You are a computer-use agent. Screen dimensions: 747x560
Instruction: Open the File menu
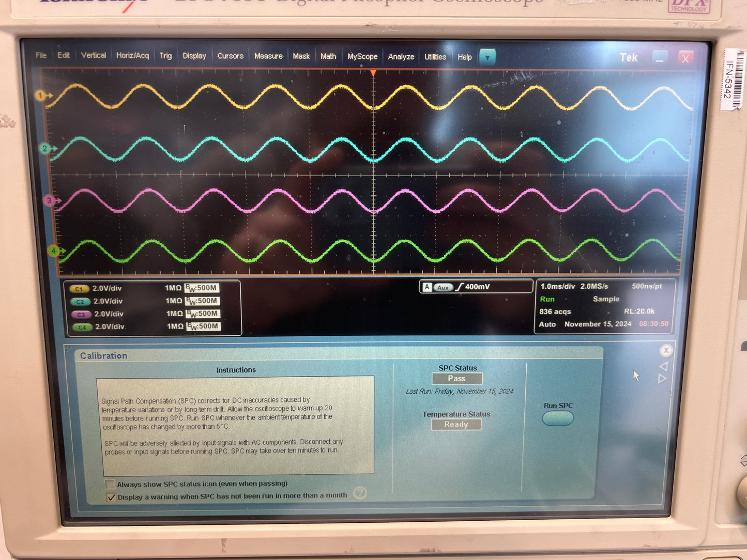click(41, 55)
